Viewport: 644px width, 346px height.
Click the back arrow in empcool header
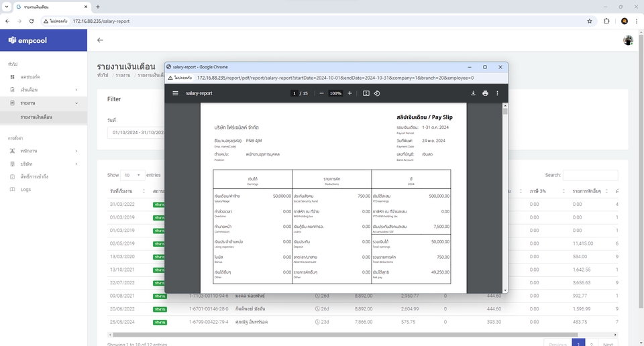pos(100,40)
